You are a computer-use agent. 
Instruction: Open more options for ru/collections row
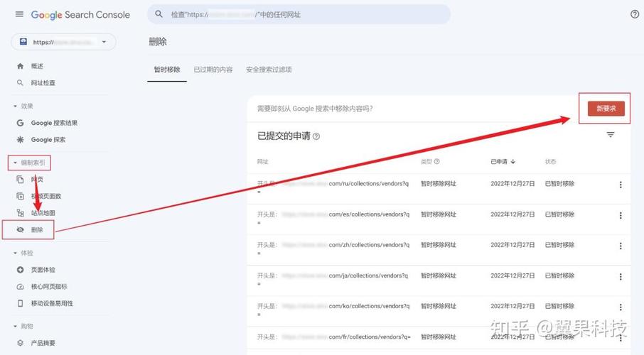coord(621,185)
